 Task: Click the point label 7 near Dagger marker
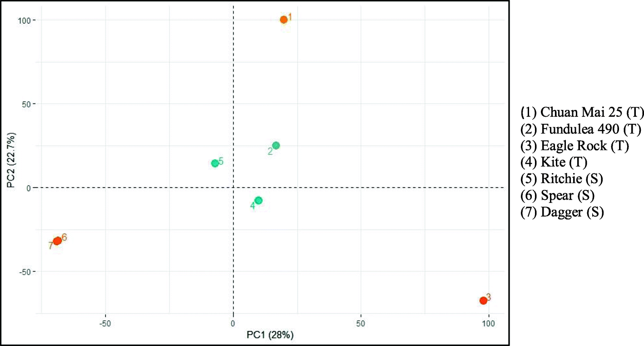(51, 246)
